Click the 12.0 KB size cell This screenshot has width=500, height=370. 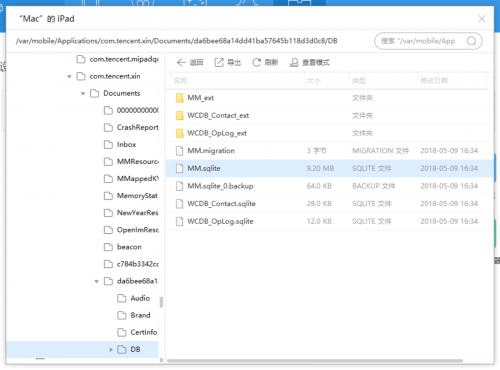[319, 221]
